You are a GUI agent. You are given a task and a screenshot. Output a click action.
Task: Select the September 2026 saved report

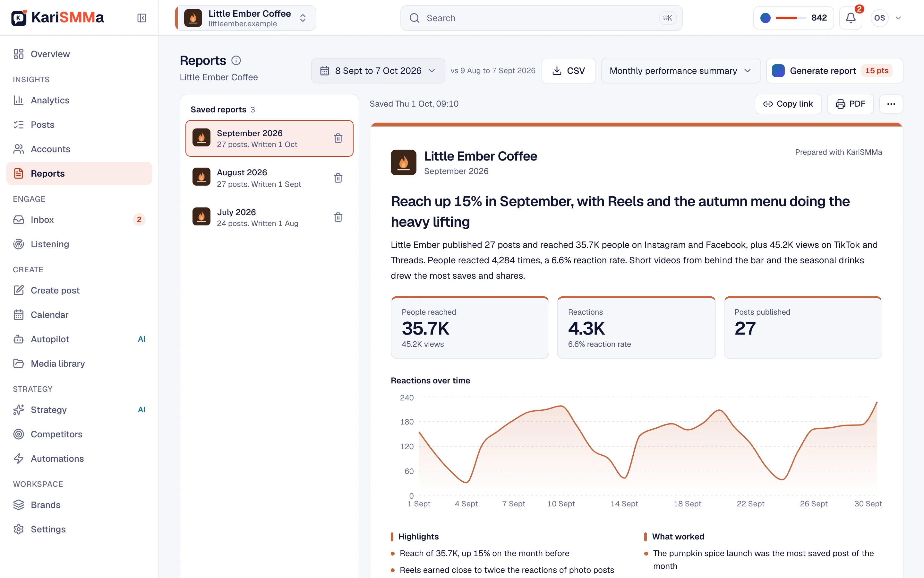pos(269,138)
